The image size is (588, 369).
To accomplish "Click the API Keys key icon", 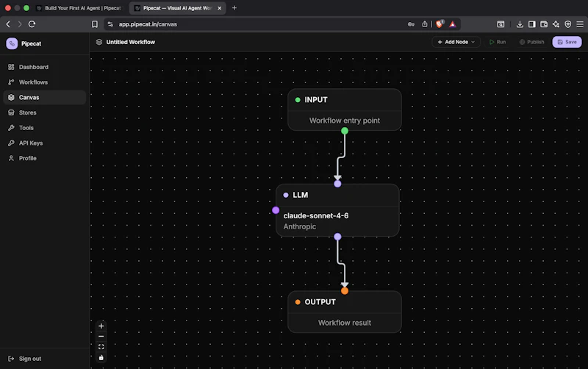I will coord(11,143).
